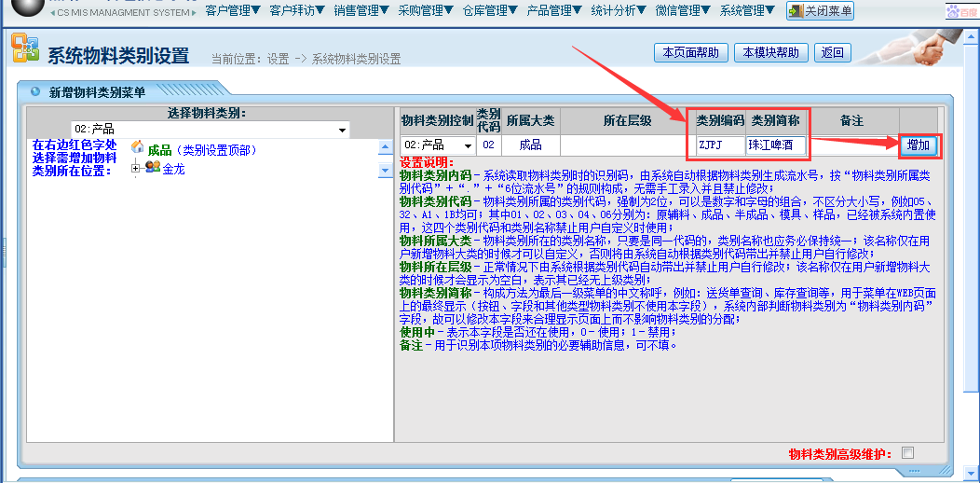Expand the 金龙 tree node

(136, 168)
